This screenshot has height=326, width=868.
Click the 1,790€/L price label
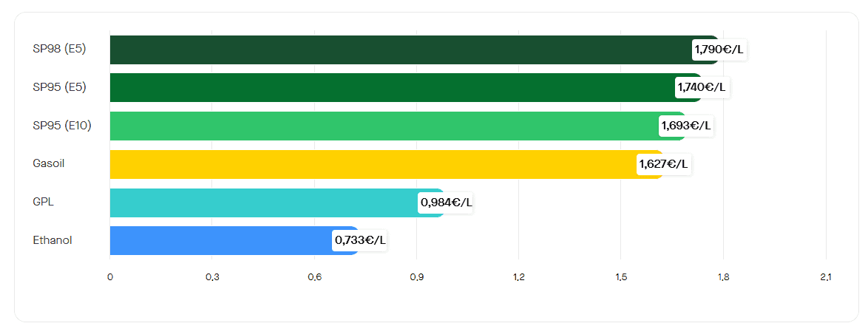click(719, 50)
